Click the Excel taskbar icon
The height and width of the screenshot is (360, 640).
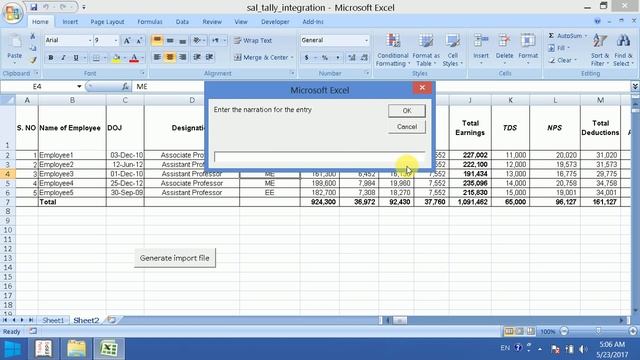point(109,349)
